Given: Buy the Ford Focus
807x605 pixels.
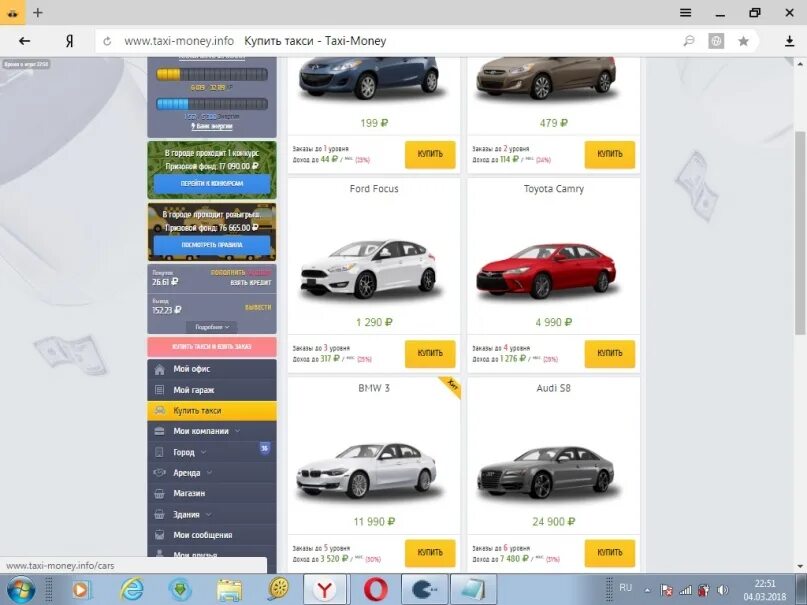Looking at the screenshot, I should (x=430, y=353).
